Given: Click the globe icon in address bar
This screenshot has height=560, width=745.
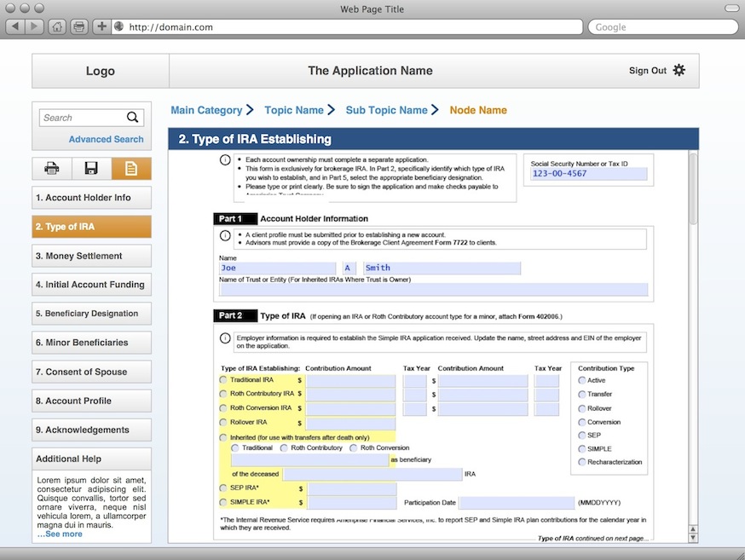Looking at the screenshot, I should pyautogui.click(x=119, y=26).
